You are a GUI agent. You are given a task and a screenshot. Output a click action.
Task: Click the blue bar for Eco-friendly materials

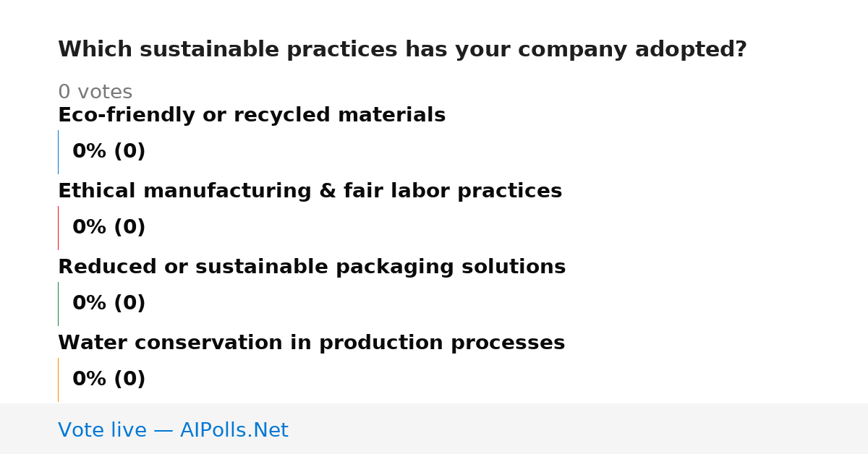pos(58,152)
